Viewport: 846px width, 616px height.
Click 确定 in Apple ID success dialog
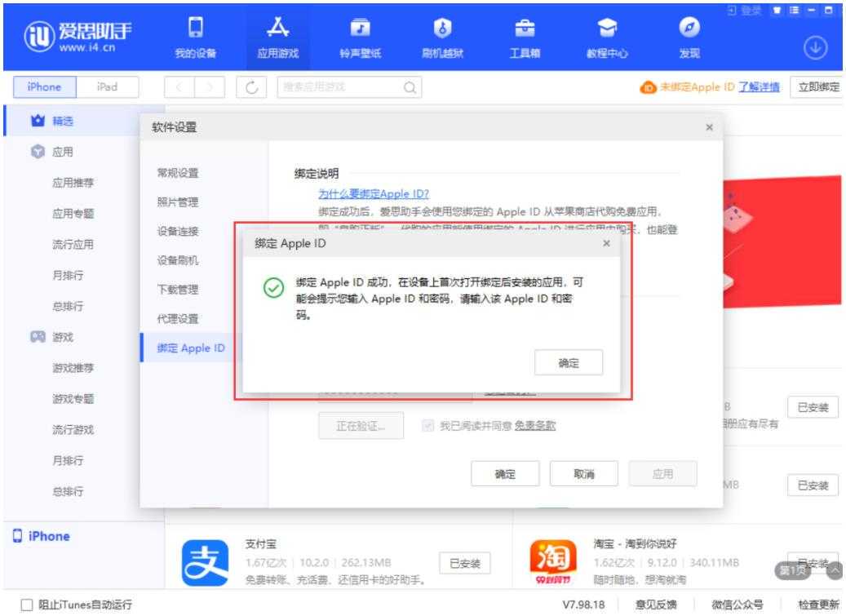tap(569, 364)
